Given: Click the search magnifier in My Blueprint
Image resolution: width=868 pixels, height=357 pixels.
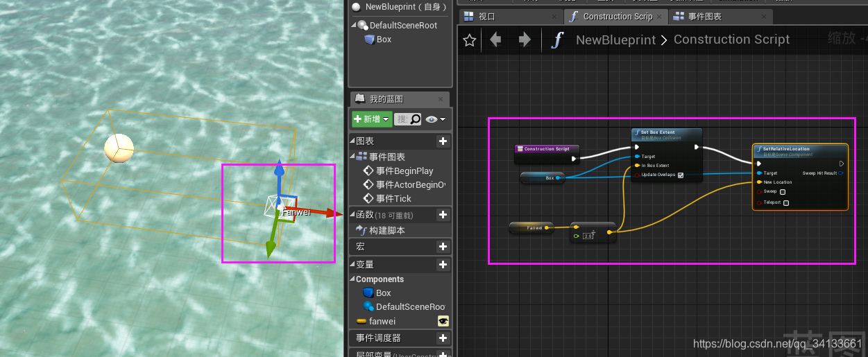Looking at the screenshot, I should coord(416,119).
